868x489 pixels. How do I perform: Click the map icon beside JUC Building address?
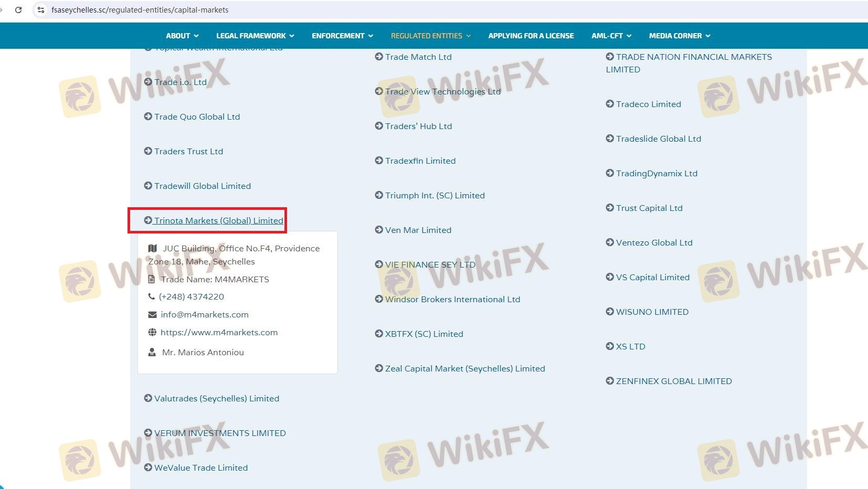(x=153, y=248)
